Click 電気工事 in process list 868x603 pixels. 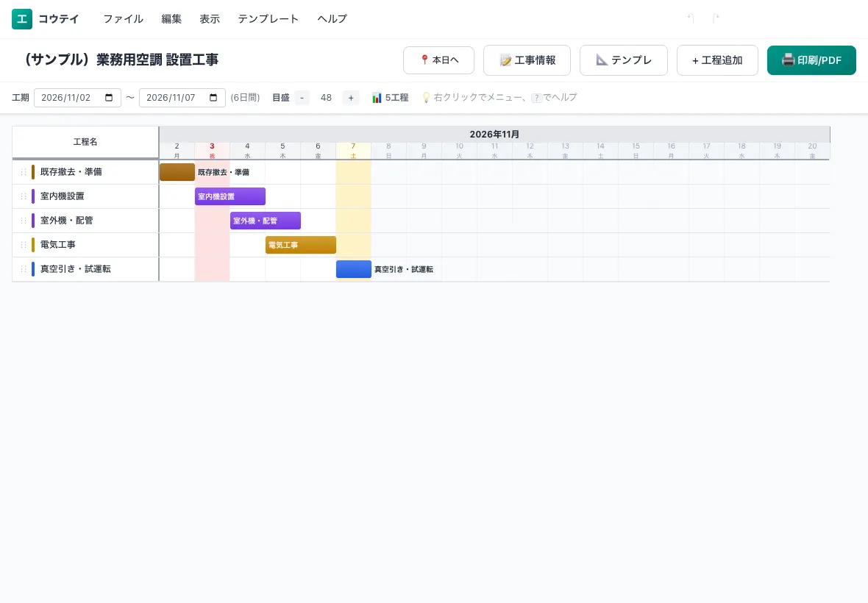point(58,245)
